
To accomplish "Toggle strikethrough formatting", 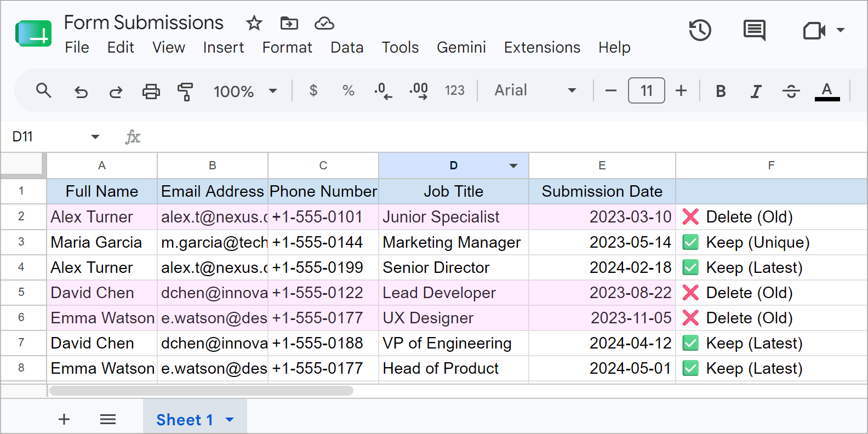I will [791, 91].
